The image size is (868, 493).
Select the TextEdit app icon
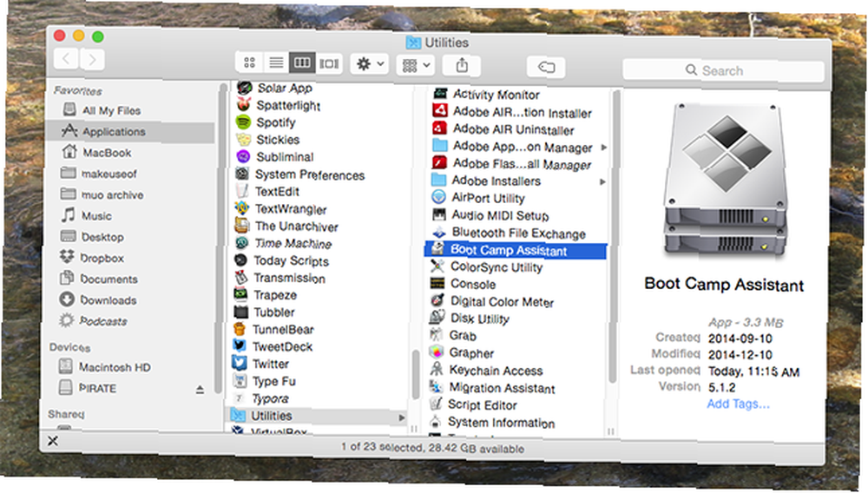[x=242, y=190]
